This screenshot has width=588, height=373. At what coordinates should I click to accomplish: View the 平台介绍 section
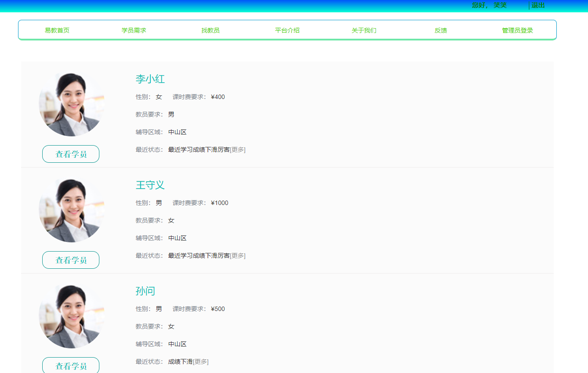coord(287,30)
